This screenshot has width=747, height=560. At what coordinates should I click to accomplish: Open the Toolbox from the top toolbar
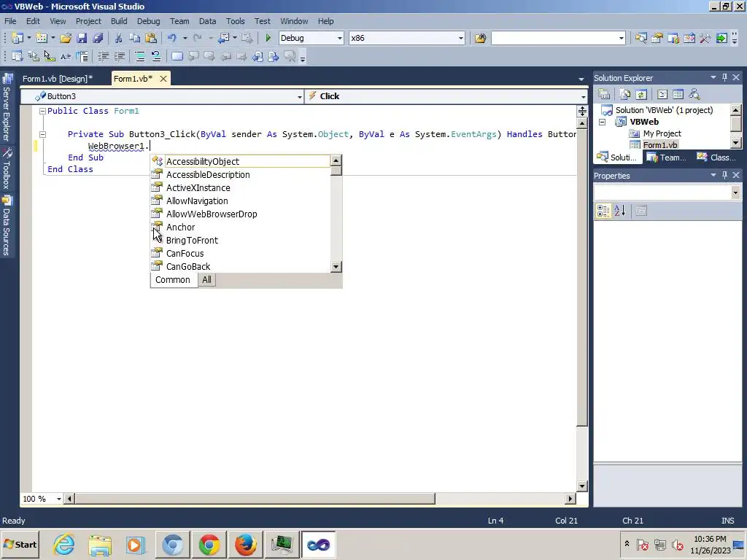click(705, 38)
